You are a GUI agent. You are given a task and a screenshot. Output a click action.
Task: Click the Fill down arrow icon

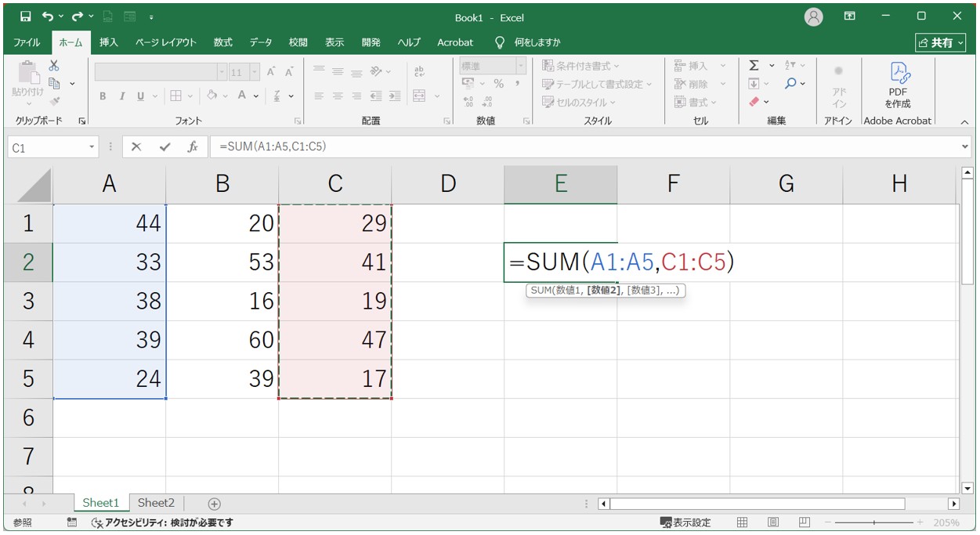(754, 84)
